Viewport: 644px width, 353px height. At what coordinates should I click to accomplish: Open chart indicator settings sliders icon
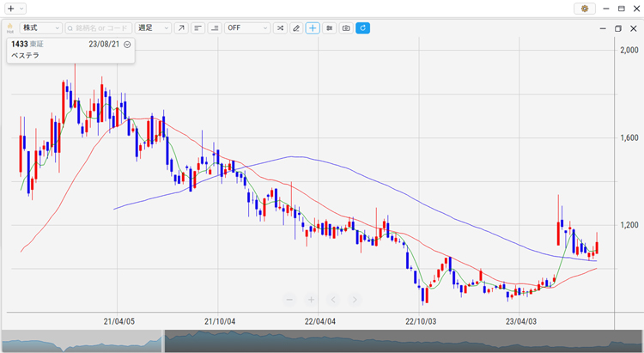[330, 27]
